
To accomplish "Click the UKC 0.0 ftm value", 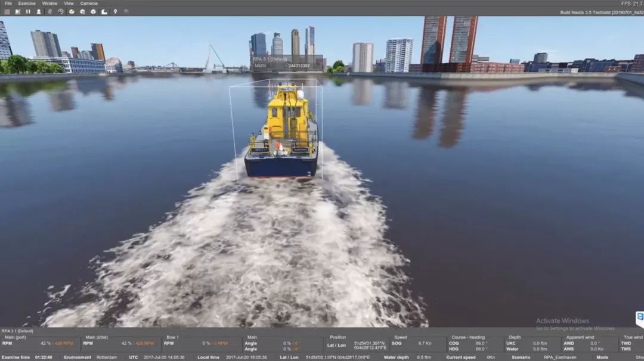I will (x=540, y=343).
